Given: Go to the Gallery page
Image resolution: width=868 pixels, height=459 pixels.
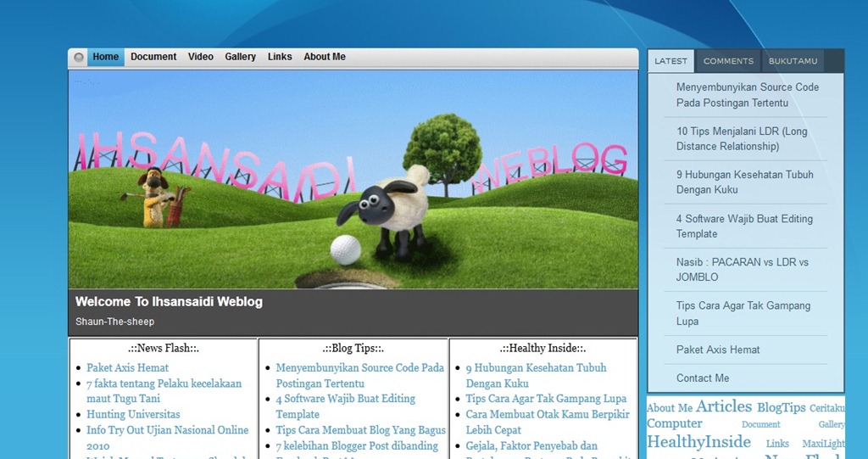Looking at the screenshot, I should pos(240,57).
